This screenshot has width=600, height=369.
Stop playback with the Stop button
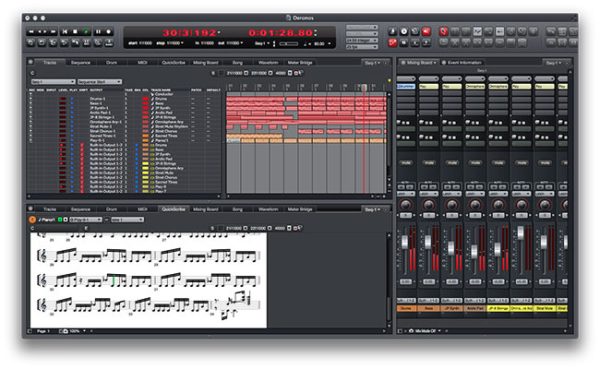tap(75, 32)
